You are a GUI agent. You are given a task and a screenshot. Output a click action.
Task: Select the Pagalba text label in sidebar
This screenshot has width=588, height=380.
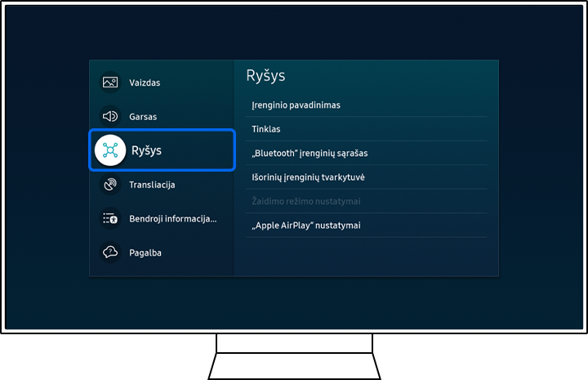pos(145,253)
